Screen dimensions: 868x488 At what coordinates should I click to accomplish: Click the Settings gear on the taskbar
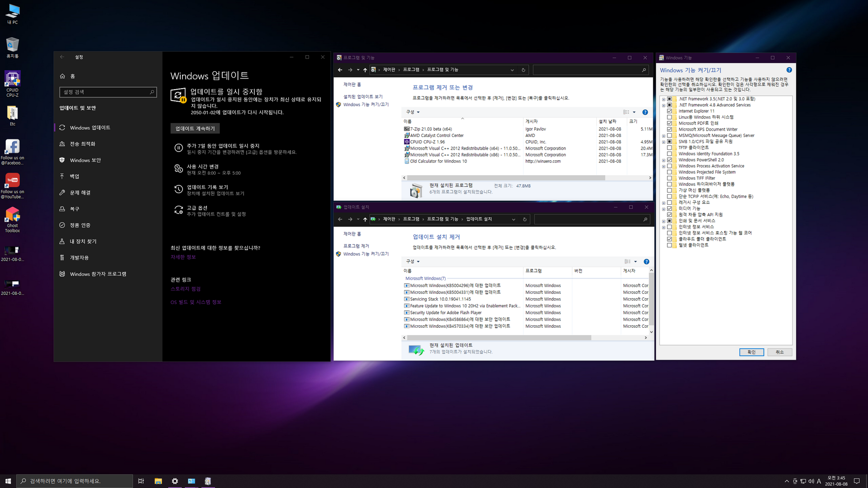pyautogui.click(x=175, y=481)
